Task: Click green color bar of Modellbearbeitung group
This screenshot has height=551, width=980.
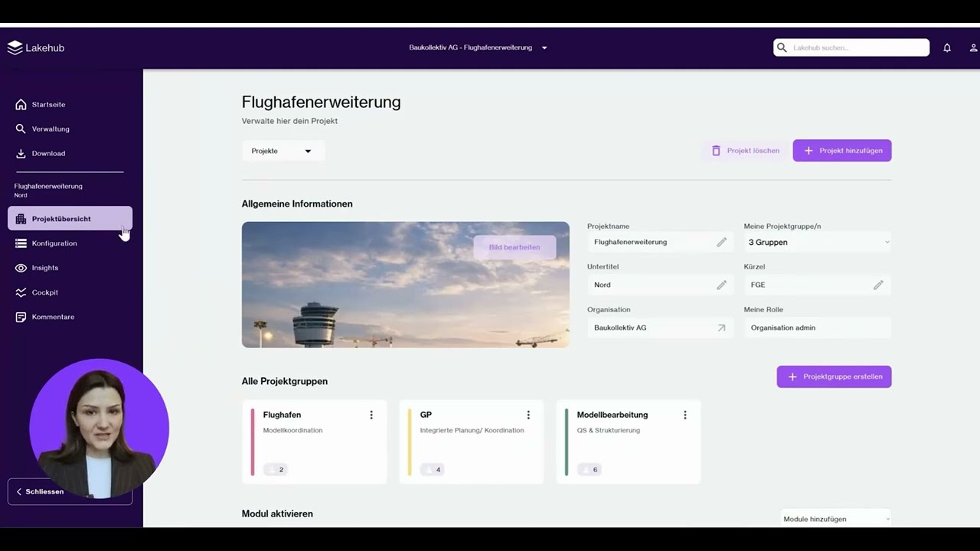Action: [x=567, y=442]
